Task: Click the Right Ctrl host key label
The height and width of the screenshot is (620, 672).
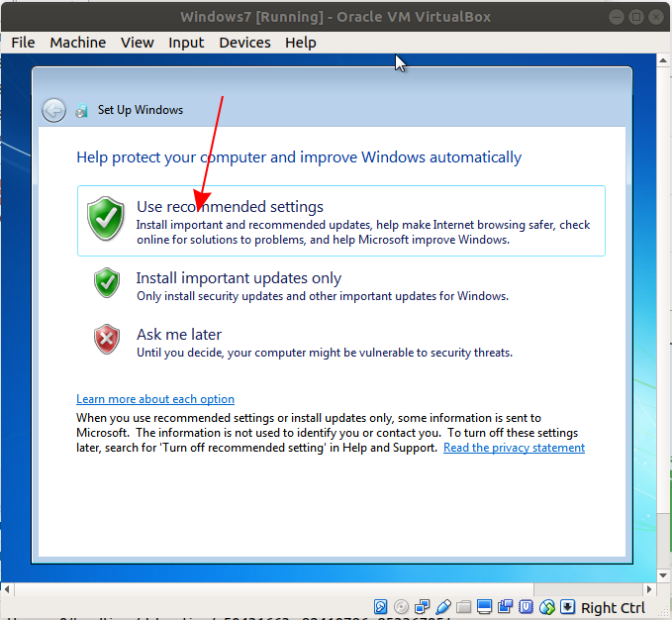Action: (x=613, y=607)
